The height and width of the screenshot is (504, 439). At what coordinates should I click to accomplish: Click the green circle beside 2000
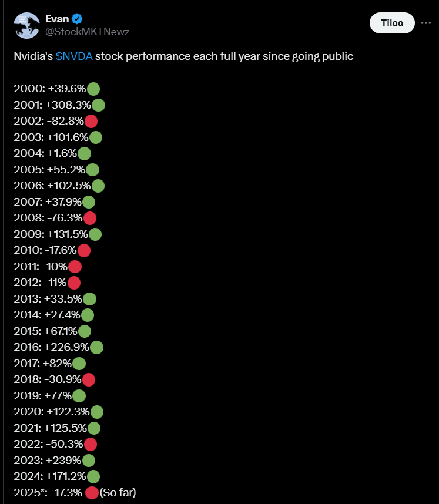pyautogui.click(x=93, y=89)
